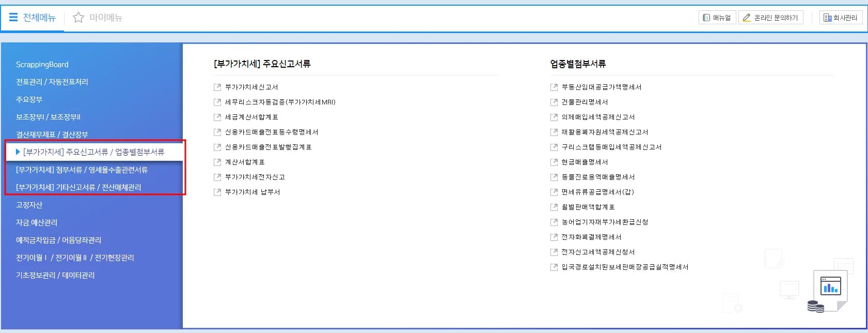Open 전자신고세액공제신청서 link
Screen dimensions: 868x333
tap(598, 252)
